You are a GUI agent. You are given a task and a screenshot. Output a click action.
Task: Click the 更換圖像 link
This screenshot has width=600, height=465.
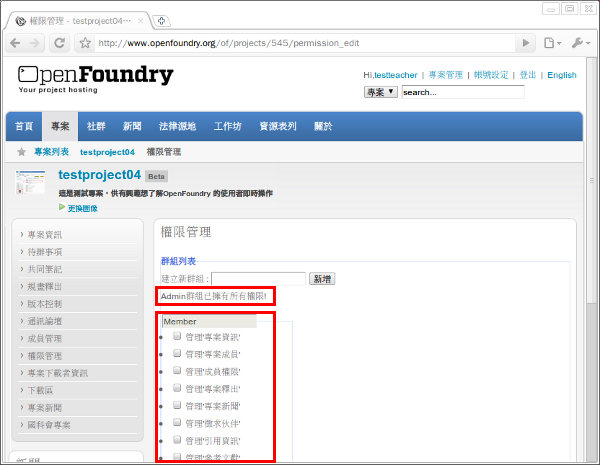tap(83, 208)
